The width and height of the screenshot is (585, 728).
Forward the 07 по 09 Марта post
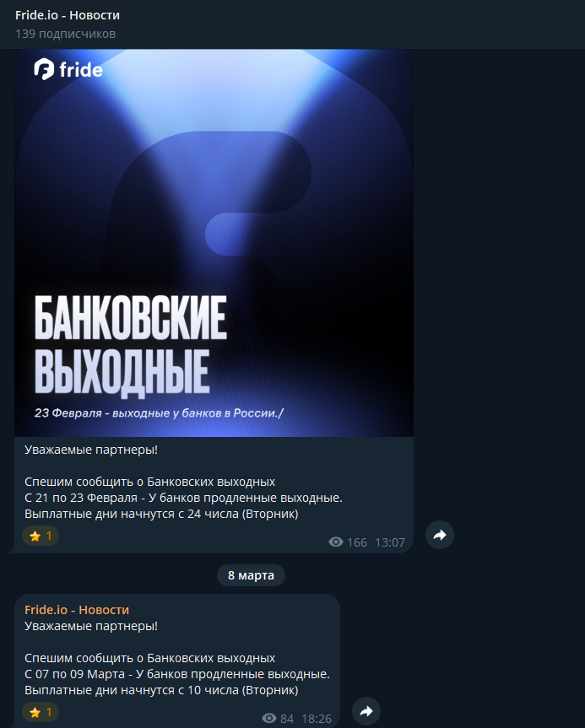366,711
